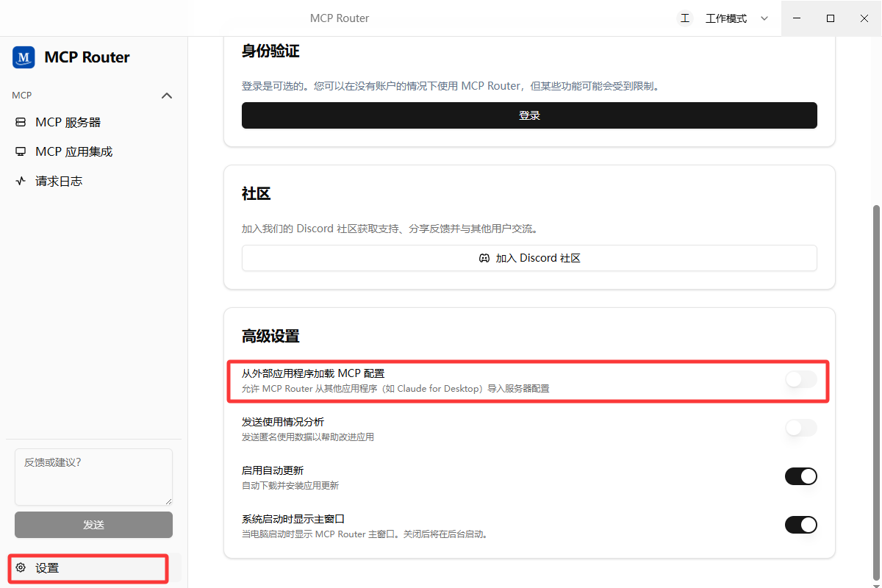Click the MCP 服务器 server icon
Image resolution: width=882 pixels, height=588 pixels.
(21, 122)
